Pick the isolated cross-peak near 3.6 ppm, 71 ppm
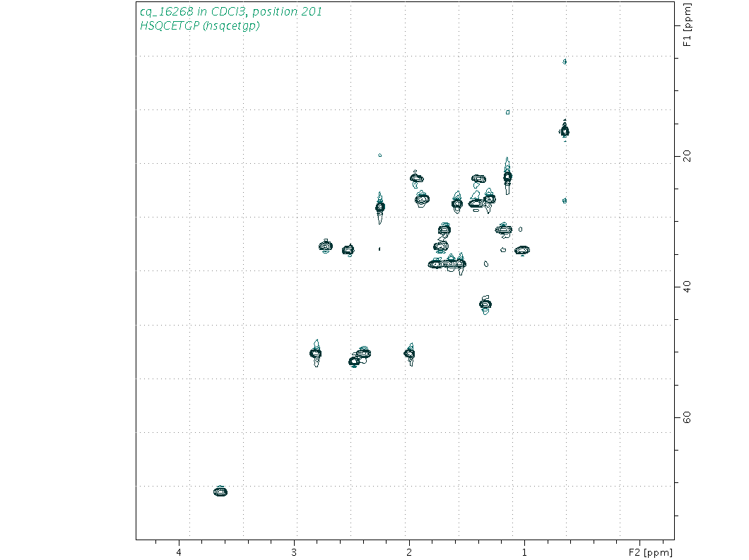 [220, 492]
